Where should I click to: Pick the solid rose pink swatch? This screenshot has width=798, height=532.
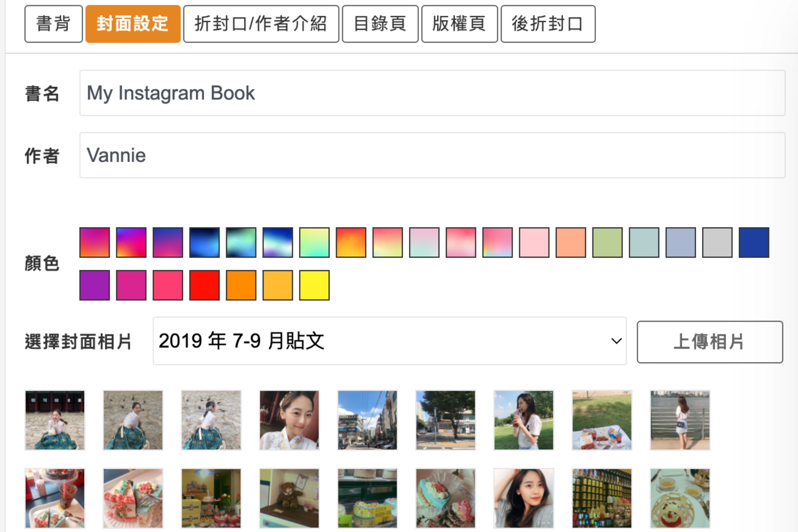click(168, 285)
